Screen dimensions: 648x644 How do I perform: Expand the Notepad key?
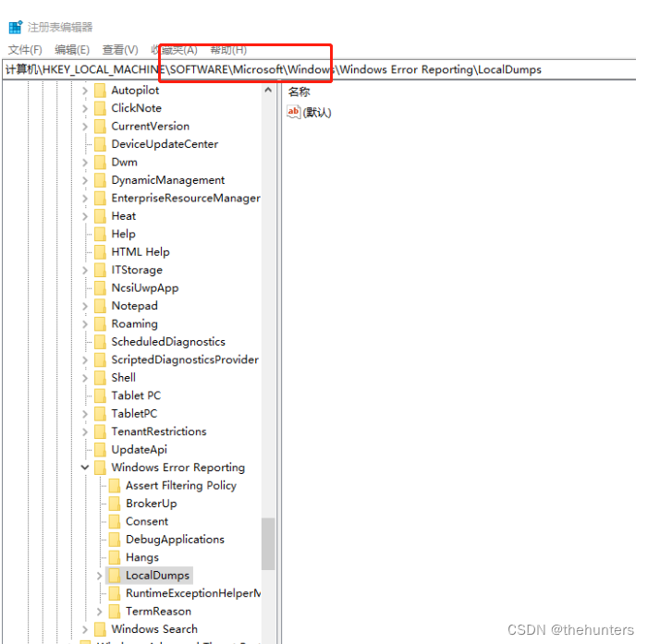coord(85,306)
